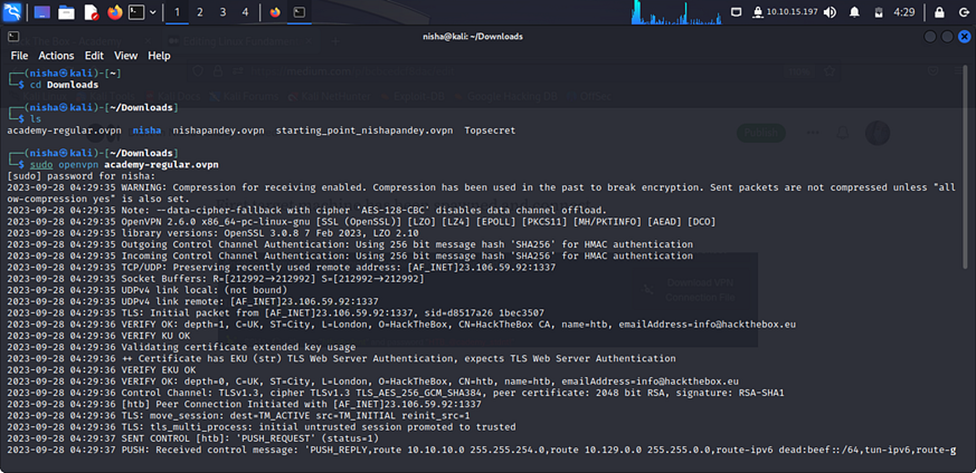976x473 pixels.
Task: Click the VPN IP address 10.10.15.197
Action: pyautogui.click(x=792, y=12)
